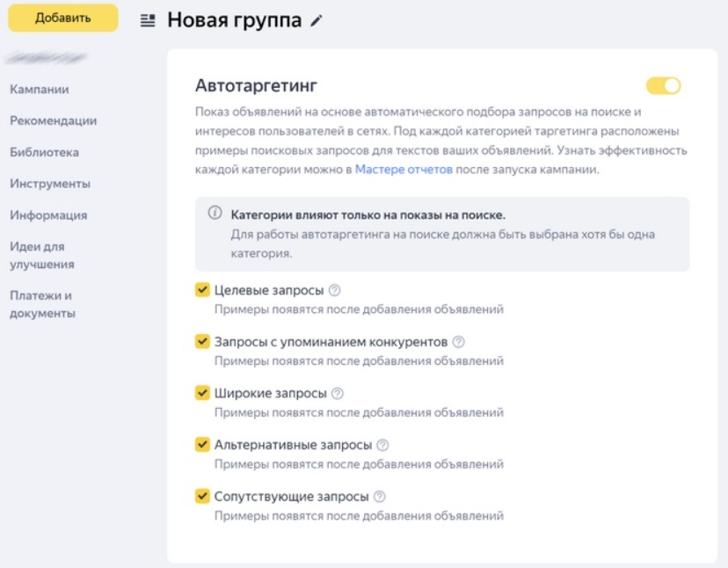Open the Библиотека sidebar section
Image resolution: width=728 pixels, height=568 pixels.
coord(44,152)
